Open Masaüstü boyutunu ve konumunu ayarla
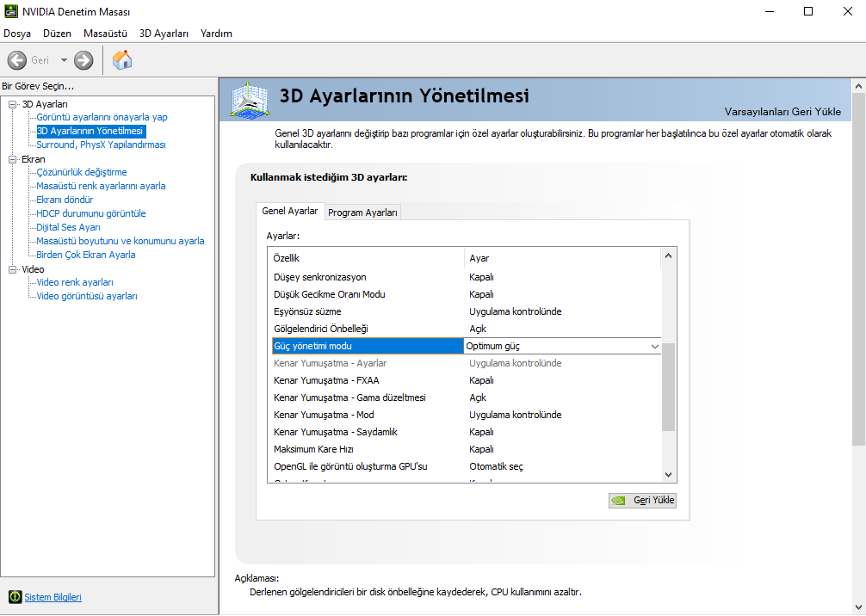 pos(121,241)
